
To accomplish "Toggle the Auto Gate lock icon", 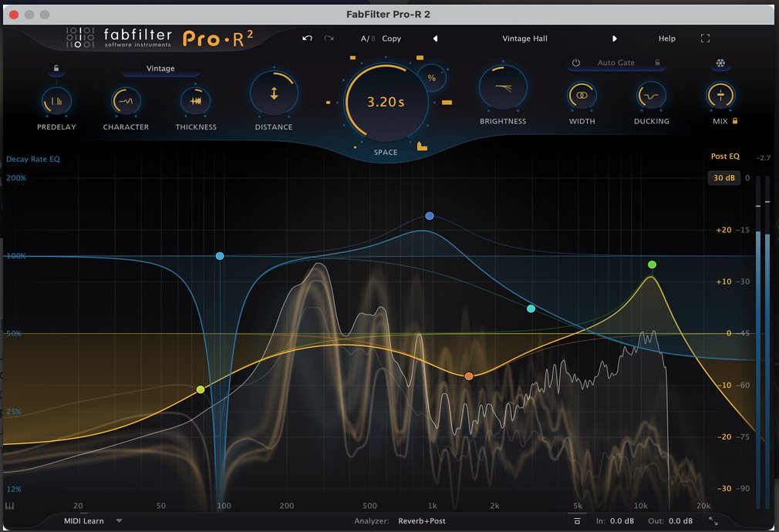I will pyautogui.click(x=657, y=62).
